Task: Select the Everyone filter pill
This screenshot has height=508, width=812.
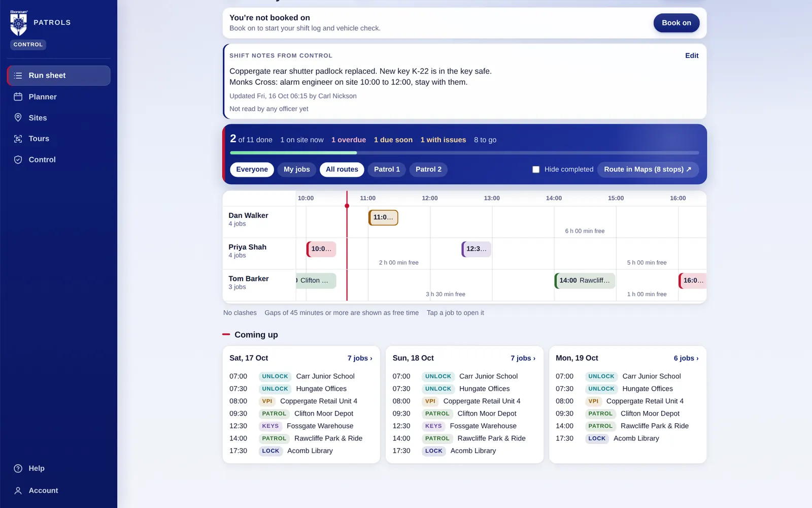Action: tap(252, 169)
